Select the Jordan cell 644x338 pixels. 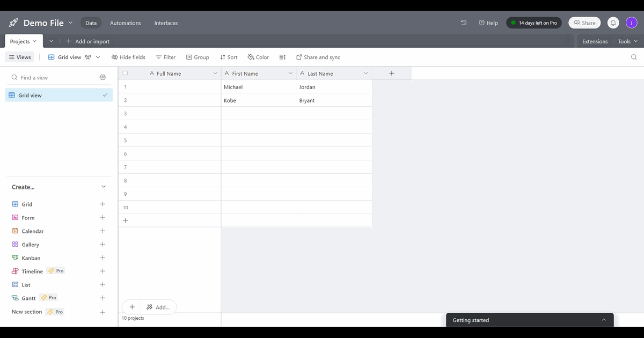point(334,87)
